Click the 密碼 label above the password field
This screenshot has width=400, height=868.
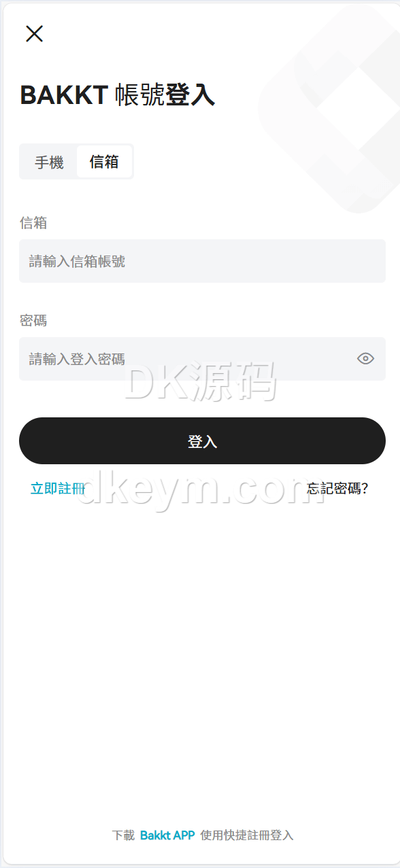[x=33, y=321]
